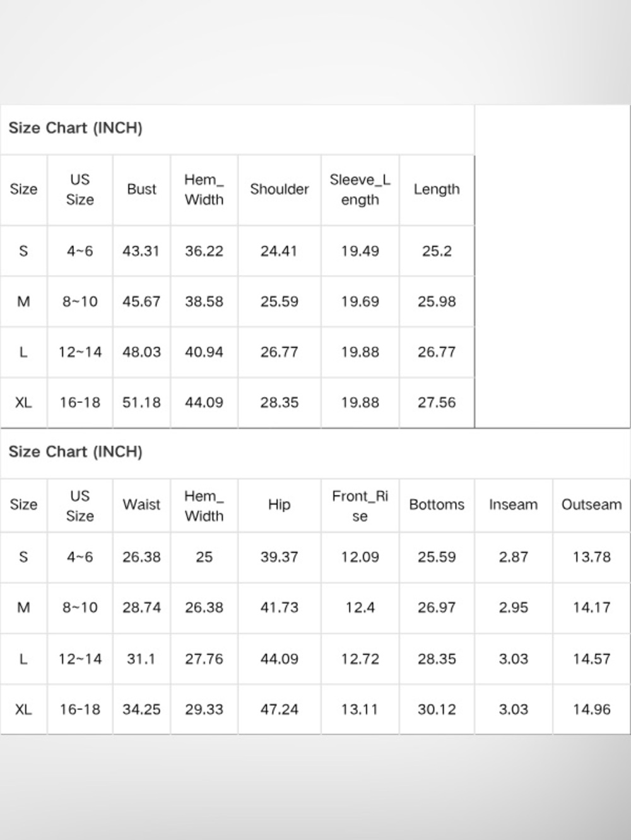This screenshot has width=631, height=840.
Task: Select bust value 43.31 for size S
Action: 141,251
